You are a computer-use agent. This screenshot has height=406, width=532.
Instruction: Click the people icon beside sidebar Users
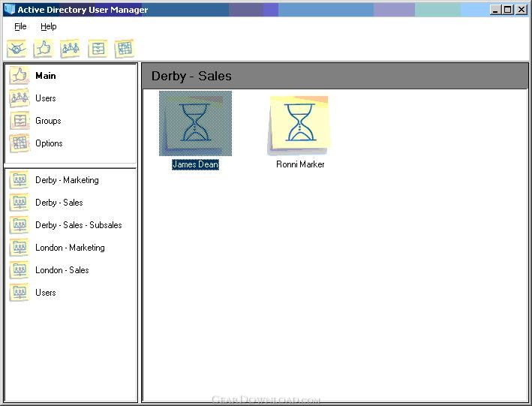[20, 98]
